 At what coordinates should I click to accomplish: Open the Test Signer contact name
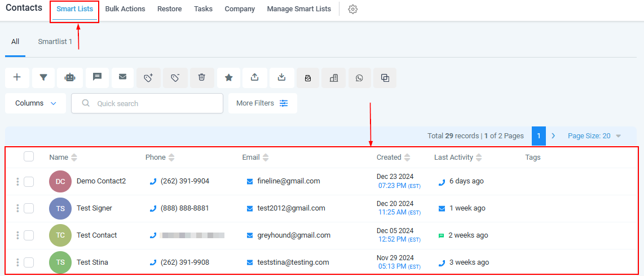click(x=95, y=208)
